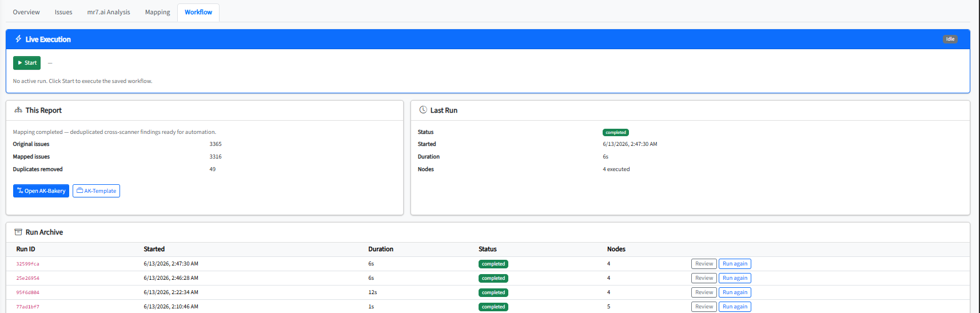Review run 77ad1bf7
Image resolution: width=980 pixels, height=313 pixels.
(x=704, y=307)
